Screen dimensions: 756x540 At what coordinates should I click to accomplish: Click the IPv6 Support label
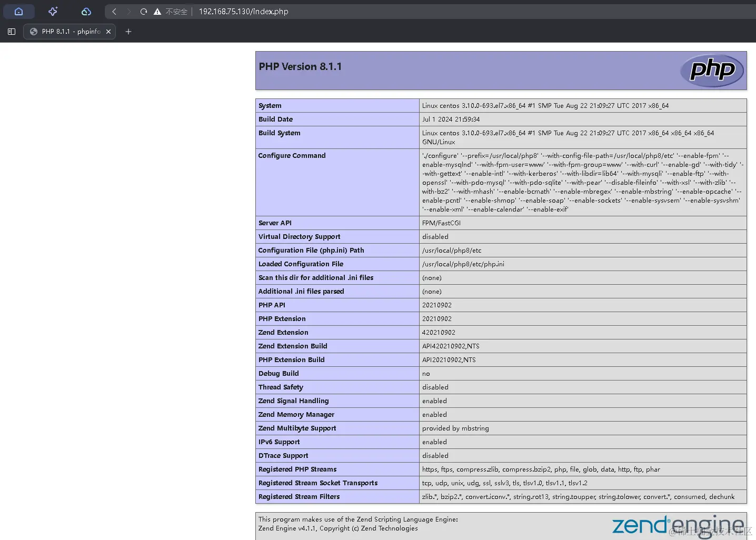pyautogui.click(x=279, y=442)
